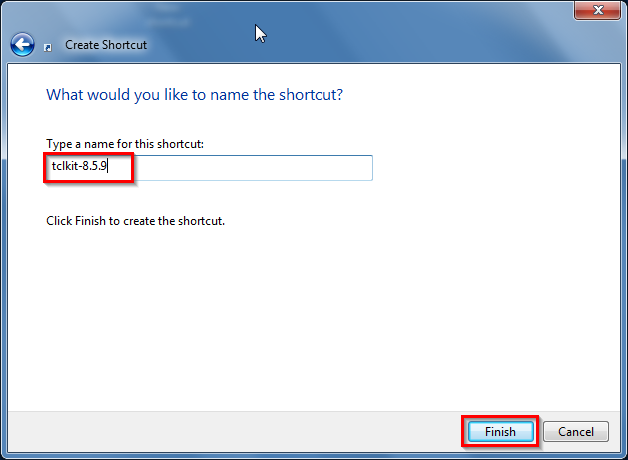Go back using the blue arrow button
628x460 pixels.
[22, 44]
